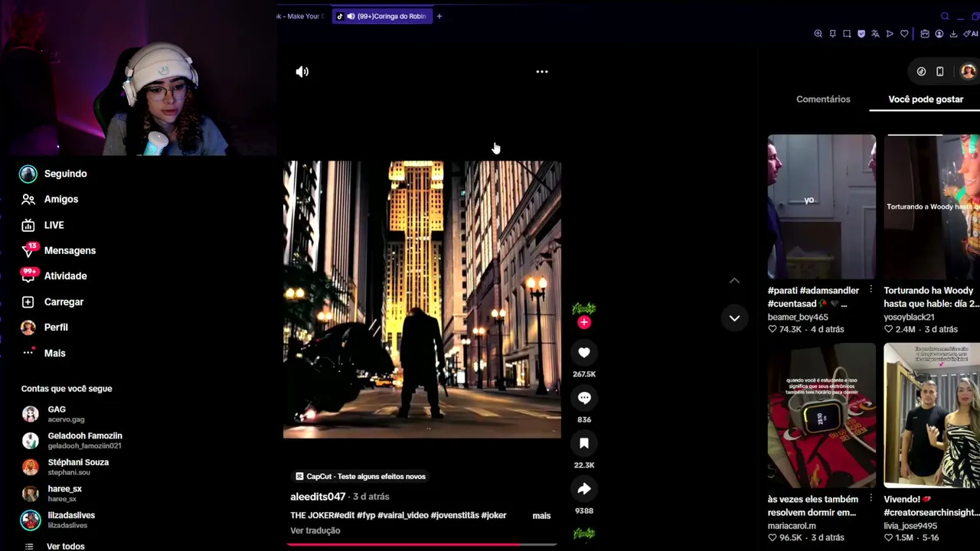980x551 pixels.
Task: Expand the caption with mais
Action: (541, 516)
